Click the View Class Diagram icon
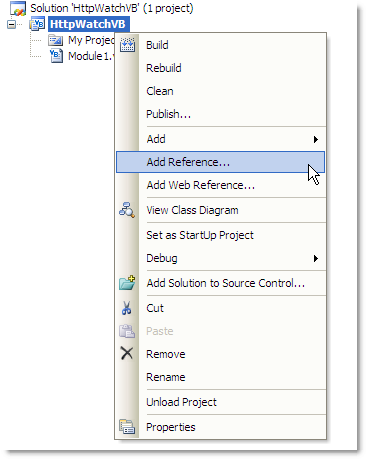Screen dimensions: 366x459 tap(127, 210)
